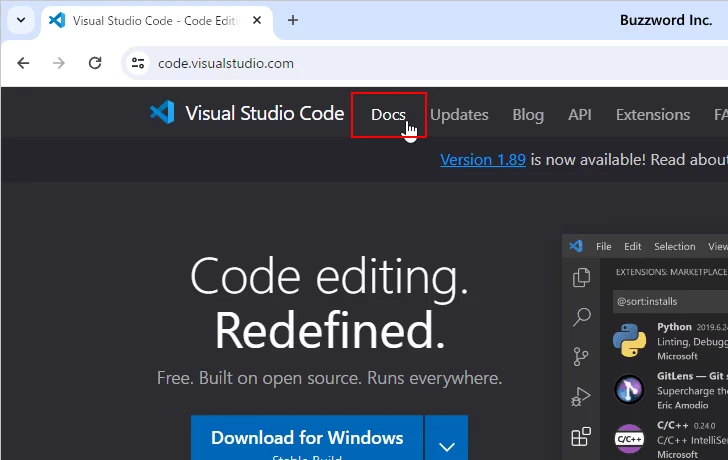
Task: Select the Python extension name text
Action: 674,327
